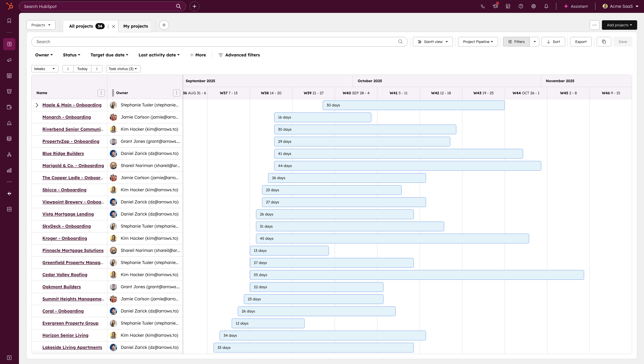Open the Gantt view dropdown
Viewport: 644px width, 364px height.
pos(433,42)
